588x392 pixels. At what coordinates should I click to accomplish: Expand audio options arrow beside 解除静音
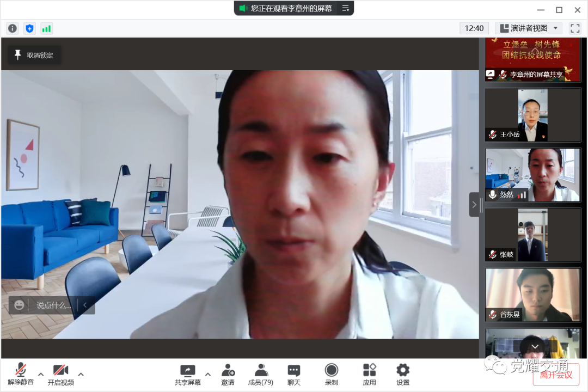click(41, 374)
